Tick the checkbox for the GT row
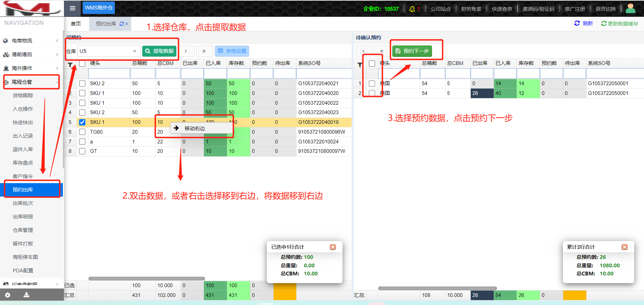The width and height of the screenshot is (644, 305). pyautogui.click(x=82, y=151)
